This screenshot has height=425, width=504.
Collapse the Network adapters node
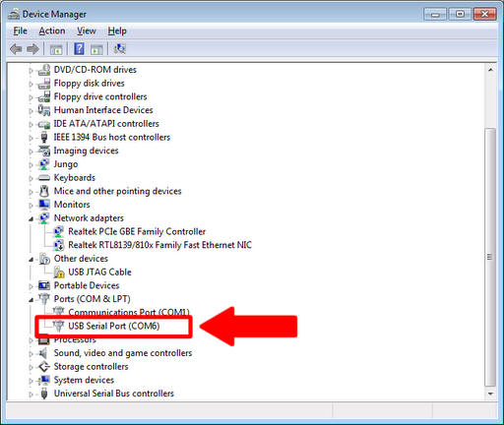(31, 218)
